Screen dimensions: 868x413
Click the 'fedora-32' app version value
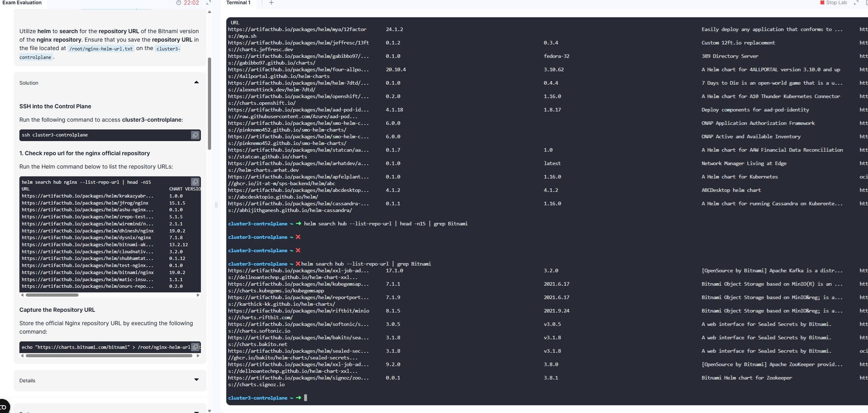pyautogui.click(x=557, y=56)
